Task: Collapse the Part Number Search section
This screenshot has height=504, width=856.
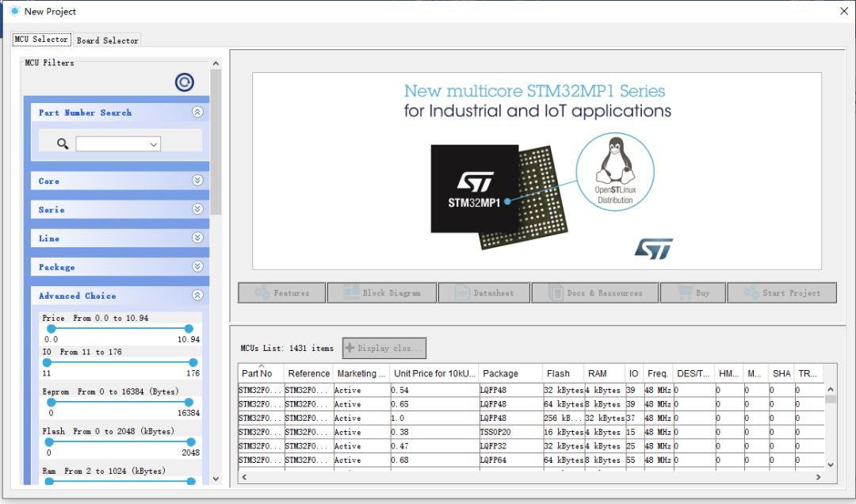Action: 197,112
